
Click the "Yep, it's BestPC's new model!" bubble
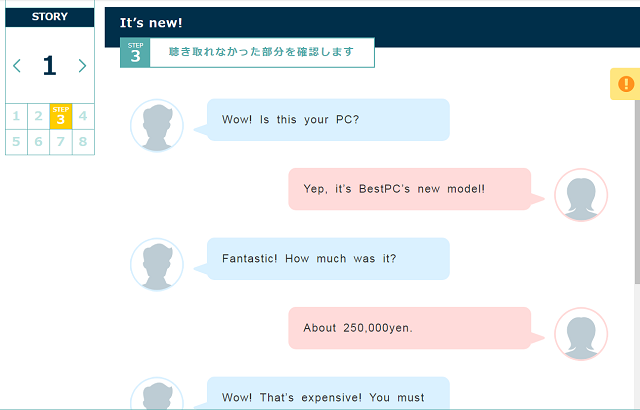coord(410,189)
